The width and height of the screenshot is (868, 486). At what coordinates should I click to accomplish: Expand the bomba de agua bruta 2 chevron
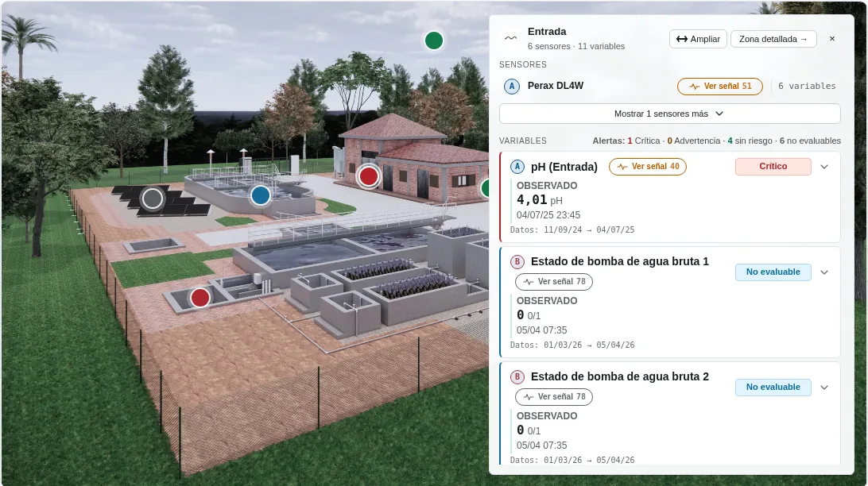(x=824, y=387)
